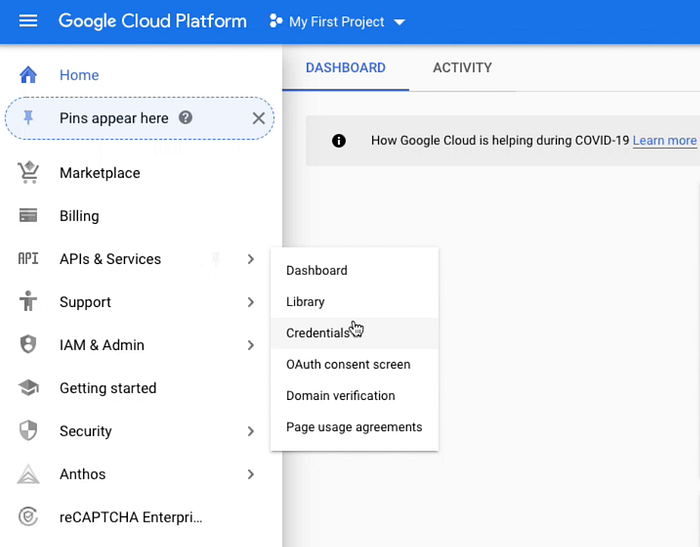Click the Anthos label in sidebar
This screenshot has width=700, height=547.
pos(83,474)
